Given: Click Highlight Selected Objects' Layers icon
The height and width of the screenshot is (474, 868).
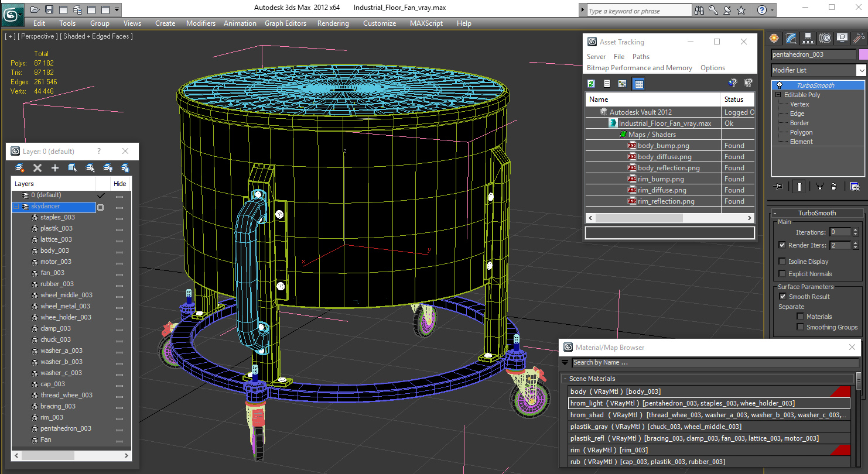Looking at the screenshot, I should tap(90, 168).
